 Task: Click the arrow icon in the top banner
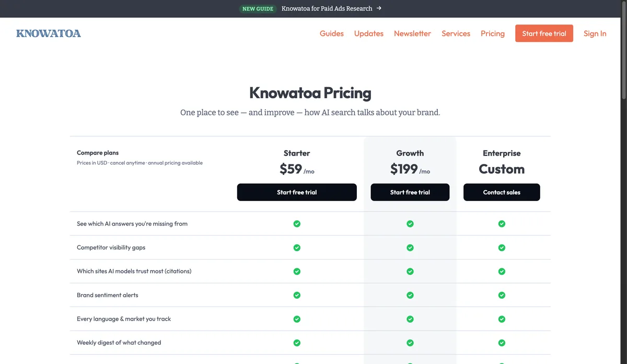coord(379,8)
